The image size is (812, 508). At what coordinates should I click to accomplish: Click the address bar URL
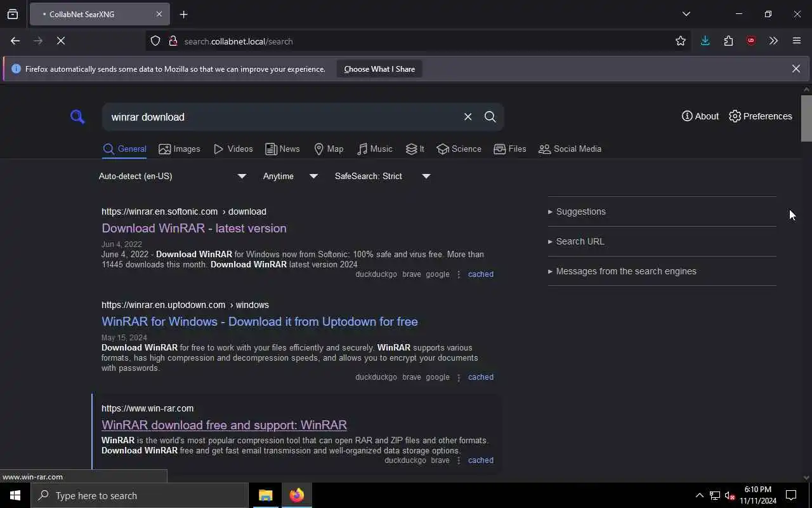pos(239,41)
